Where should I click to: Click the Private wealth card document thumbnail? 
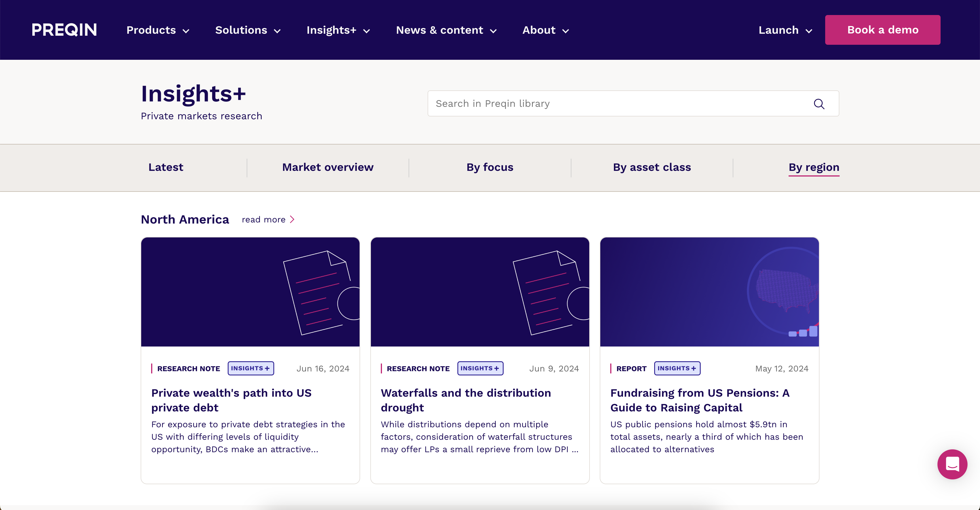[250, 292]
